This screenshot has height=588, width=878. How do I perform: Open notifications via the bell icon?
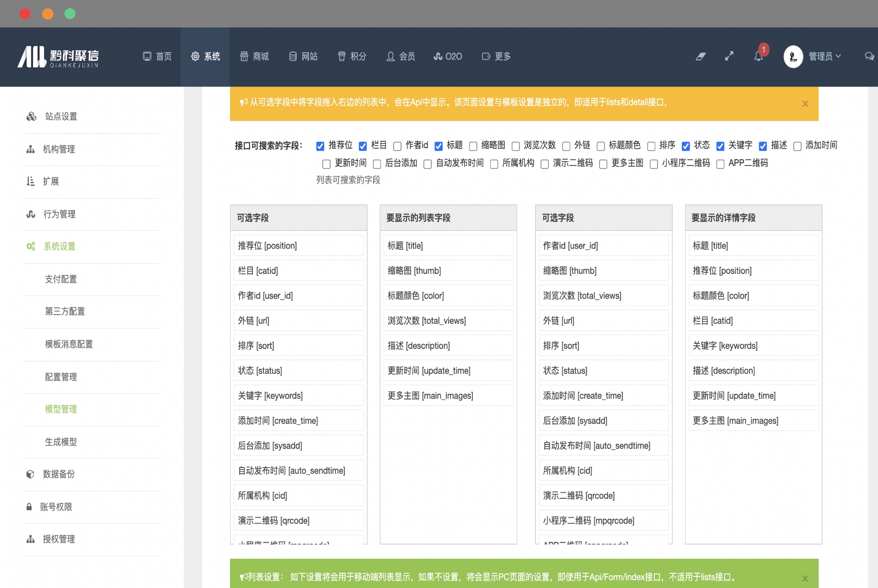(x=759, y=56)
